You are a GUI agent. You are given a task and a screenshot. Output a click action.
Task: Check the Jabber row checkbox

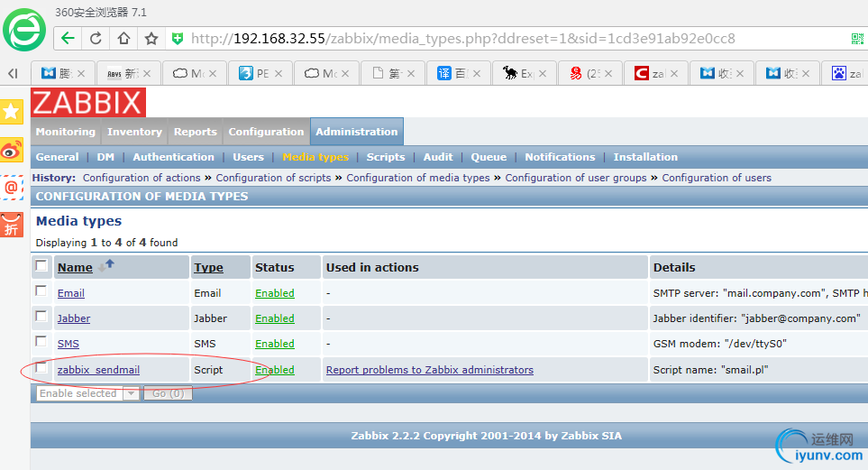pyautogui.click(x=41, y=316)
